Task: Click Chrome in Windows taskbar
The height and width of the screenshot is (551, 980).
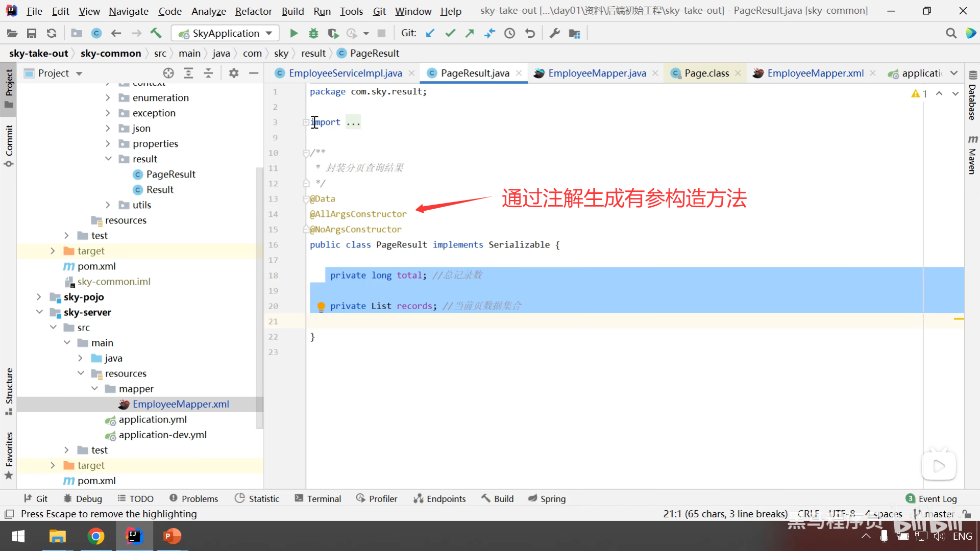Action: 95,536
